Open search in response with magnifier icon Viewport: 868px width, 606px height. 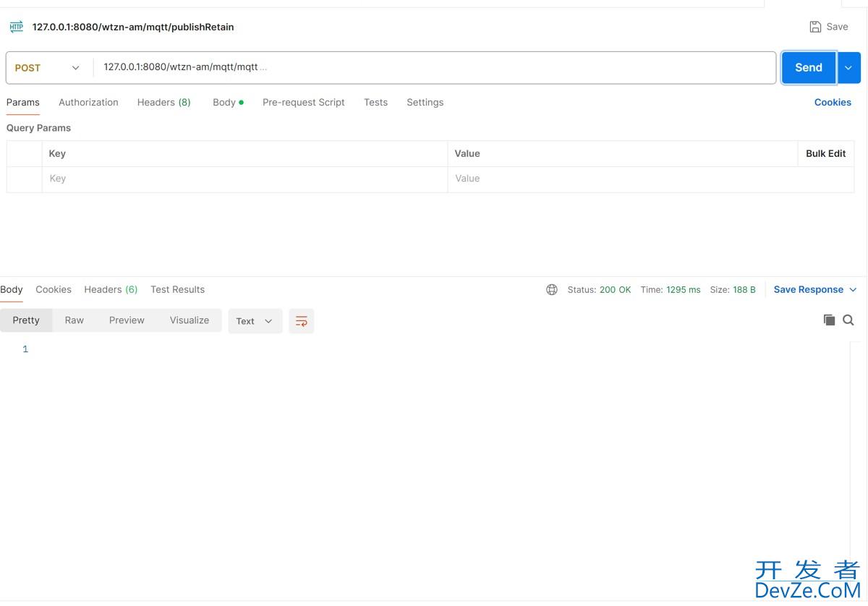tap(848, 320)
